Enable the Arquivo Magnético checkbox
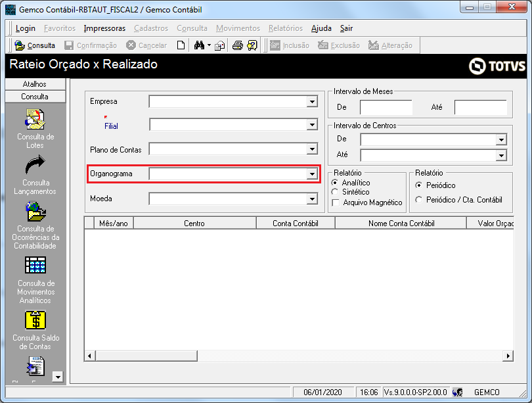The height and width of the screenshot is (403, 532). tap(336, 202)
